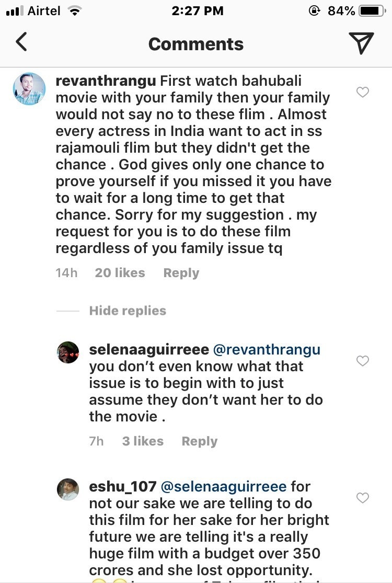
Task: Like selenaaguirreee's reply with the heart
Action: [362, 361]
